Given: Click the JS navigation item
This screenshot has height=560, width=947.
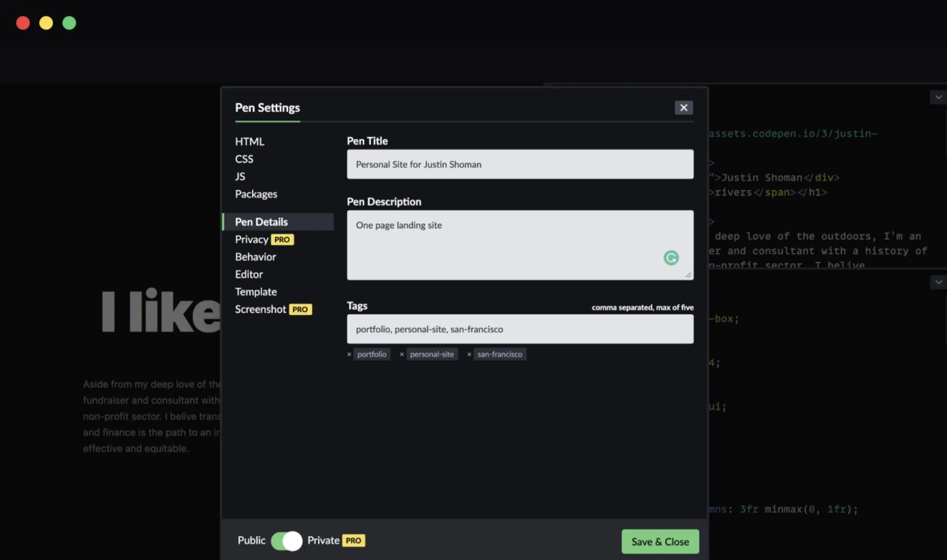Looking at the screenshot, I should click(x=240, y=176).
